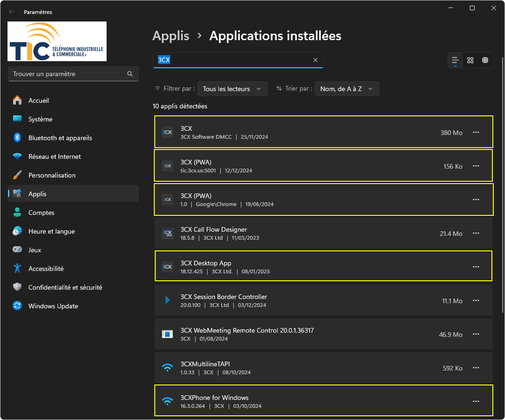The height and width of the screenshot is (420, 505).
Task: Click the 3CX Call Flow Designer icon
Action: click(167, 233)
